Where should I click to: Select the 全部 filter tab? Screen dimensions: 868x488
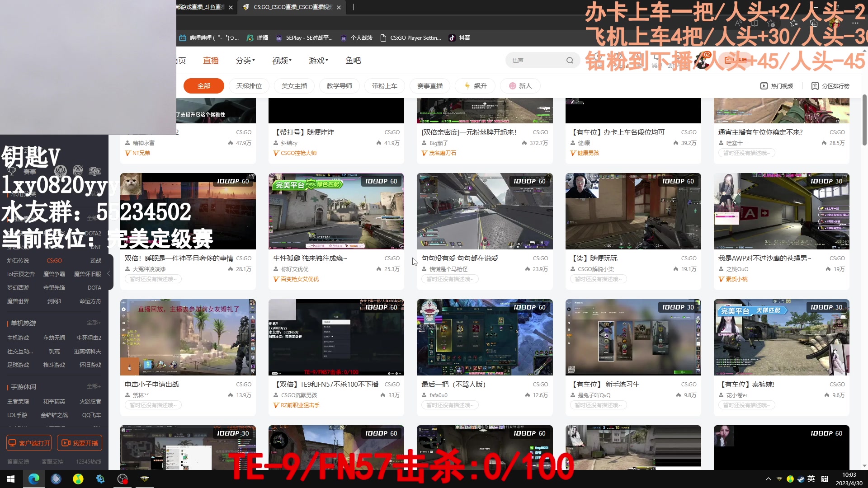click(x=204, y=86)
